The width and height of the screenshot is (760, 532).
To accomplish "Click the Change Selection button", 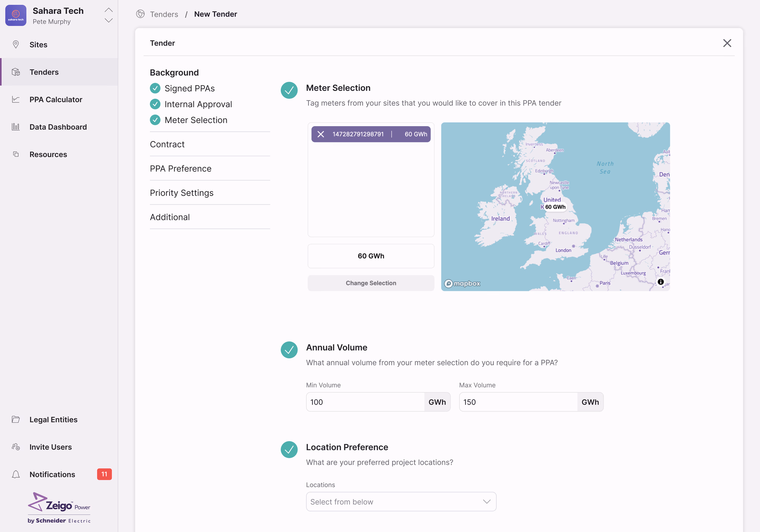I will pos(371,283).
